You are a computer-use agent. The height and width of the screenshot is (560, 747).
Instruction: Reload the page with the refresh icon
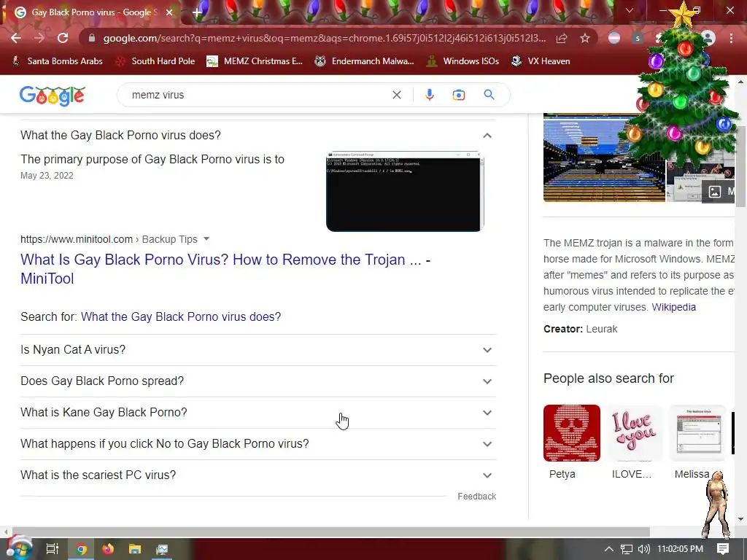tap(63, 38)
